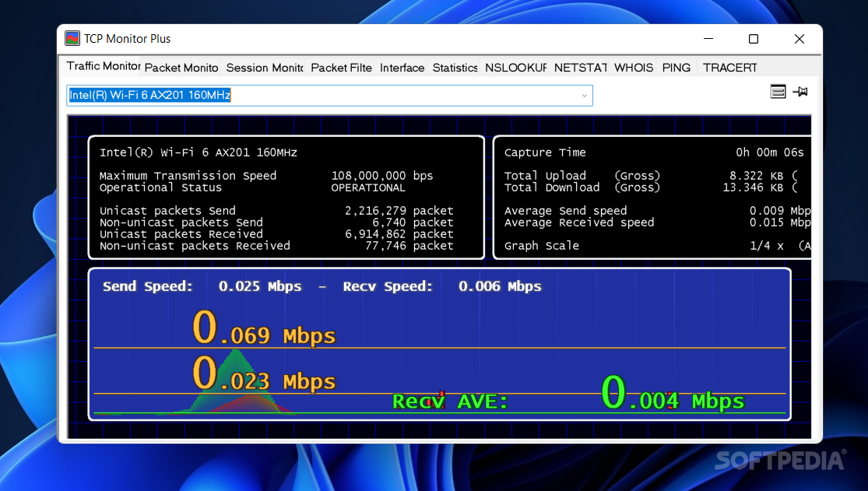The image size is (868, 491).
Task: Open the Interface tab
Action: 402,68
